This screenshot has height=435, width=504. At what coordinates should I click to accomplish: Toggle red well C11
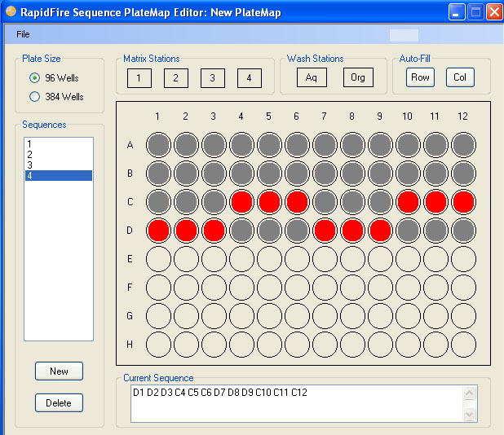point(435,202)
